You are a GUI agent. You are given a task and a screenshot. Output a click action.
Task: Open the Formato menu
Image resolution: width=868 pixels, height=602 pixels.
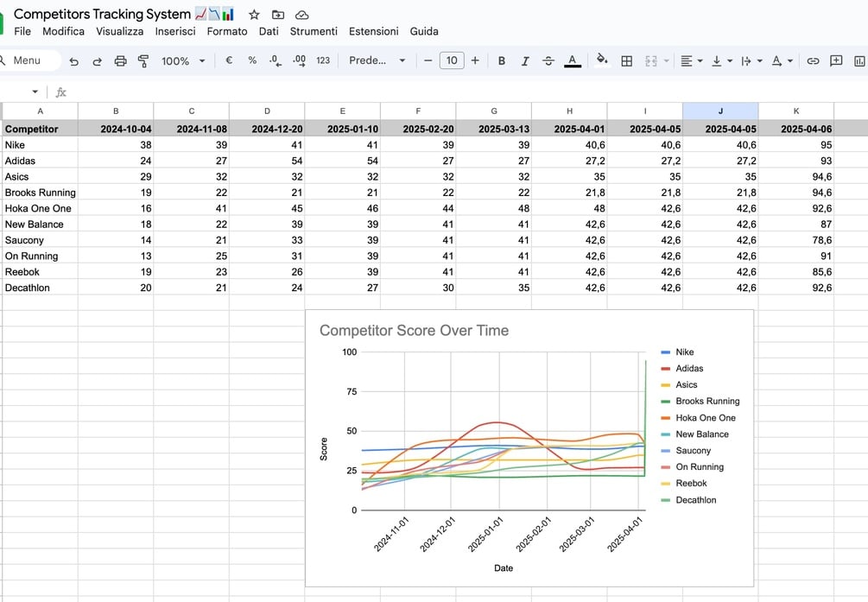point(227,32)
